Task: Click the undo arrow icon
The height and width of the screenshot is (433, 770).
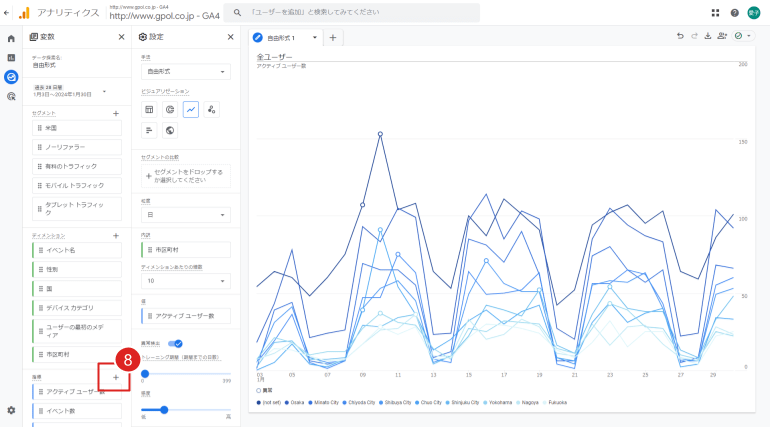Action: [x=681, y=36]
